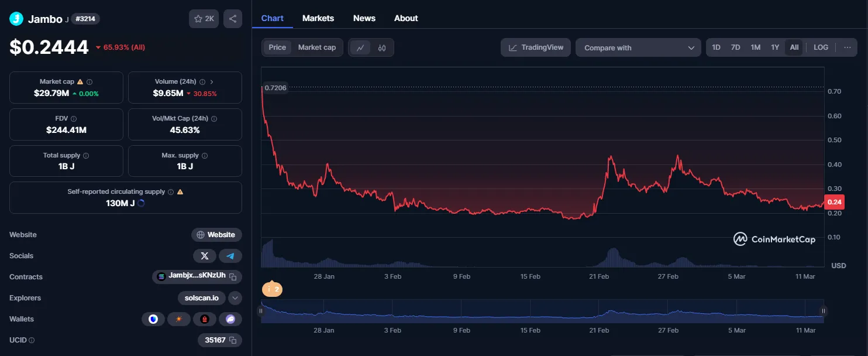Viewport: 868px width, 356px height.
Task: Open the Compare with dropdown
Action: click(638, 47)
